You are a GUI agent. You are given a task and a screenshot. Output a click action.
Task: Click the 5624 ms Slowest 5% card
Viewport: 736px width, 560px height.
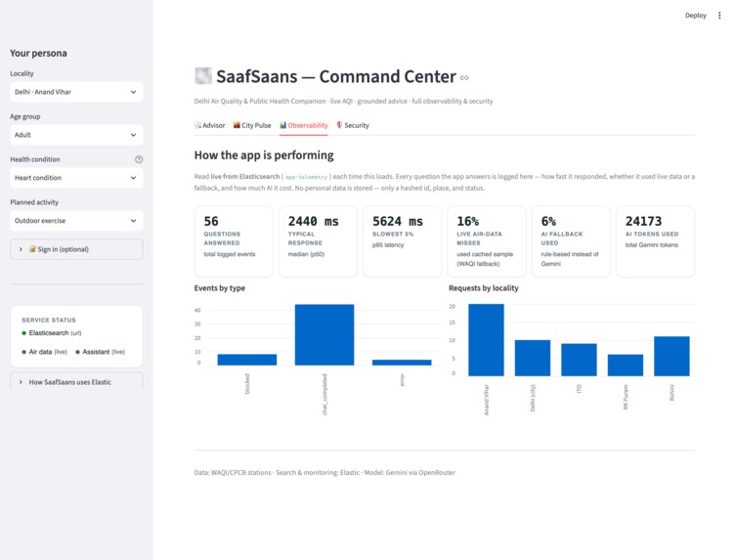click(x=403, y=241)
